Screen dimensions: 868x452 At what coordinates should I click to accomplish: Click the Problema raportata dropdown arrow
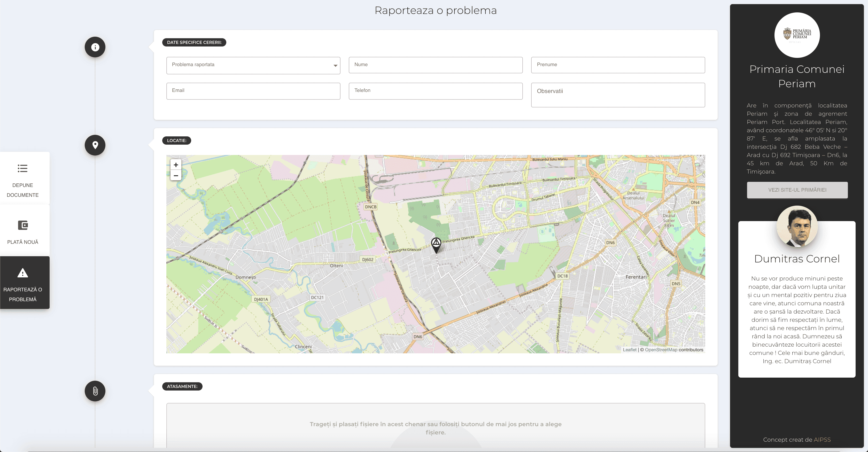[335, 66]
